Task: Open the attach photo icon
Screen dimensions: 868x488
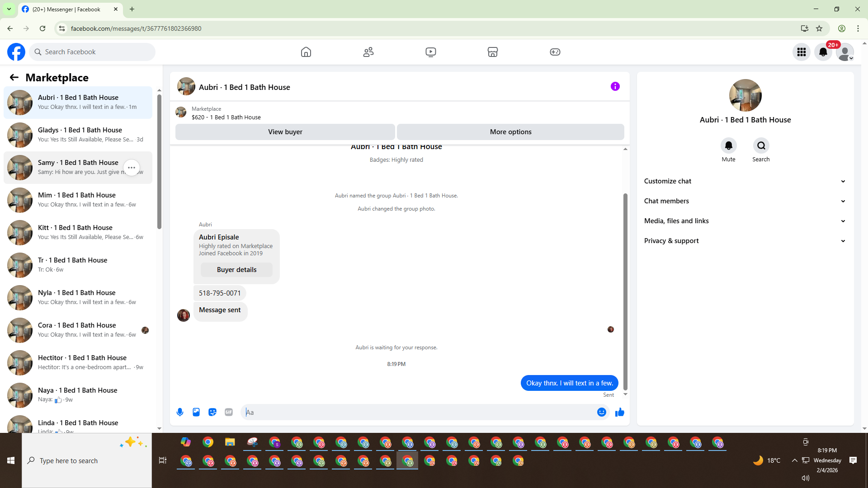Action: click(196, 412)
